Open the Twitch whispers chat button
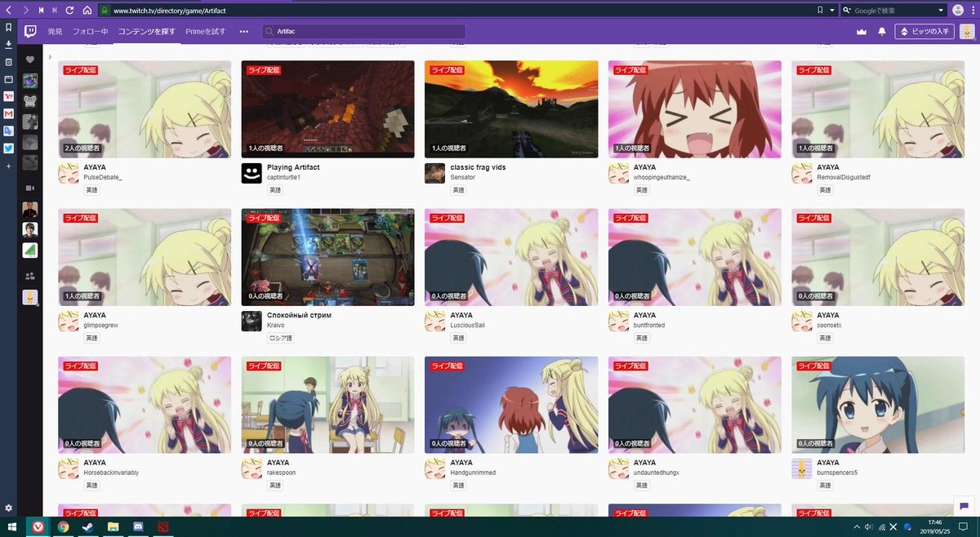 coord(964,506)
